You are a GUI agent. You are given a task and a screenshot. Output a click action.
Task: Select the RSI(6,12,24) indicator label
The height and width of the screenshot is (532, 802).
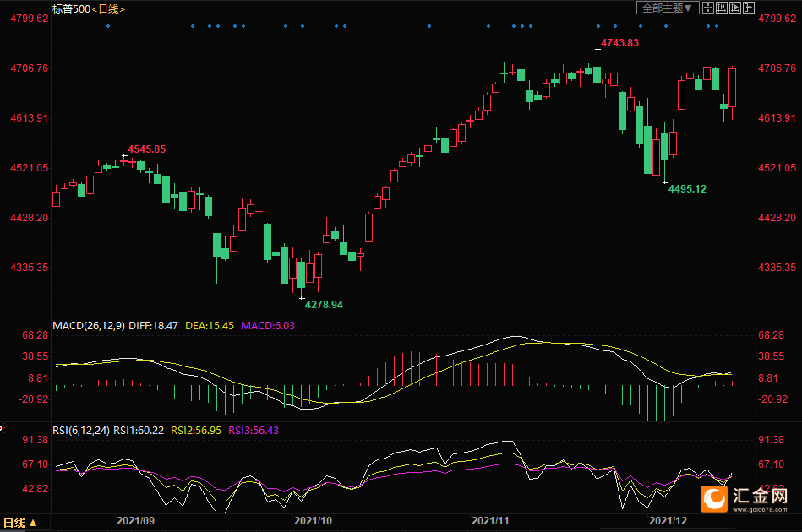coord(81,431)
